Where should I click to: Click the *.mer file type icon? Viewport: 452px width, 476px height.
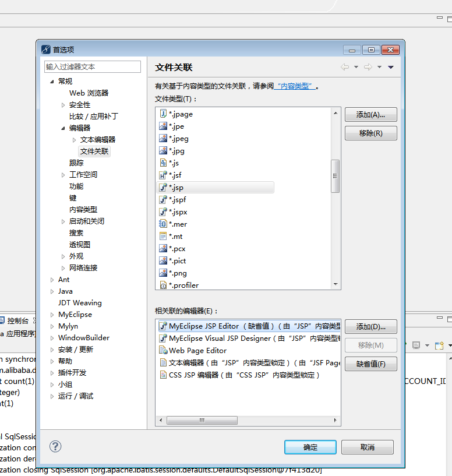(163, 224)
